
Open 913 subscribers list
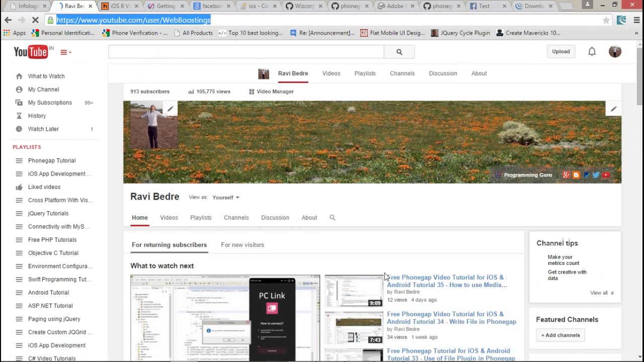tap(150, 92)
